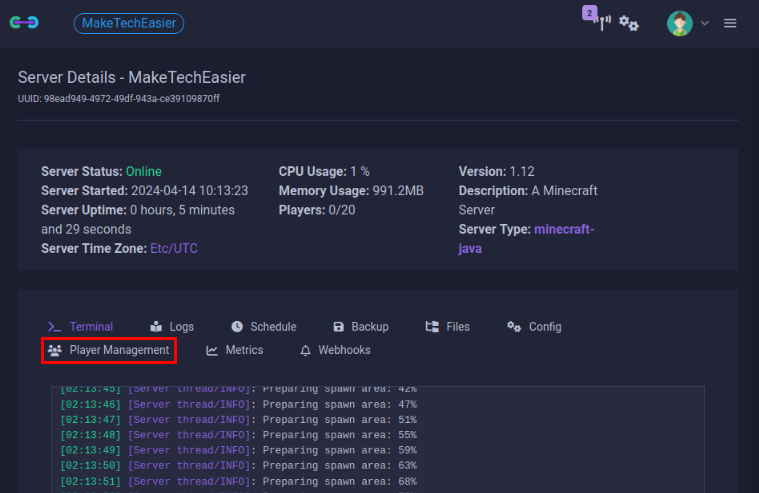Click the Online server status text
This screenshot has height=493, width=759.
[144, 171]
